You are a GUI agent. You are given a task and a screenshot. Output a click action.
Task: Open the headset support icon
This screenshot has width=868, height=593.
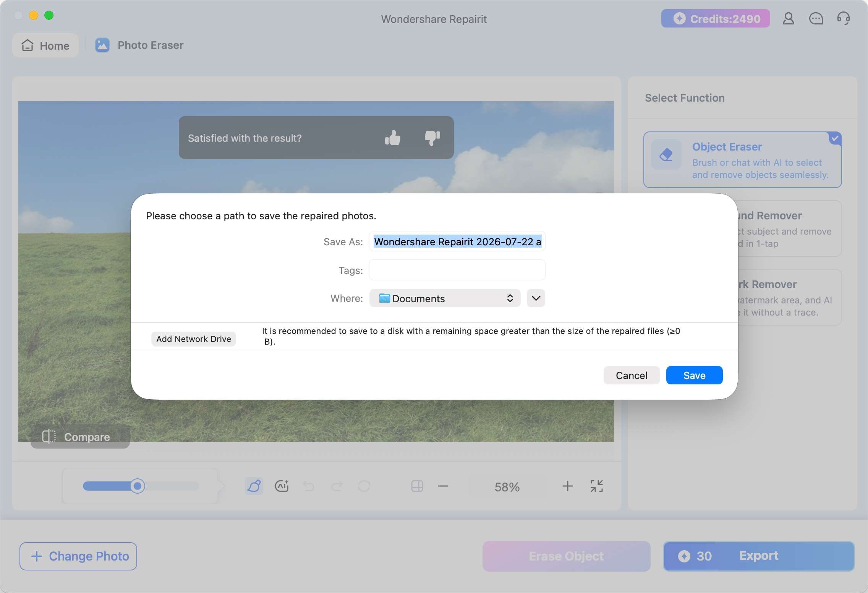(843, 18)
